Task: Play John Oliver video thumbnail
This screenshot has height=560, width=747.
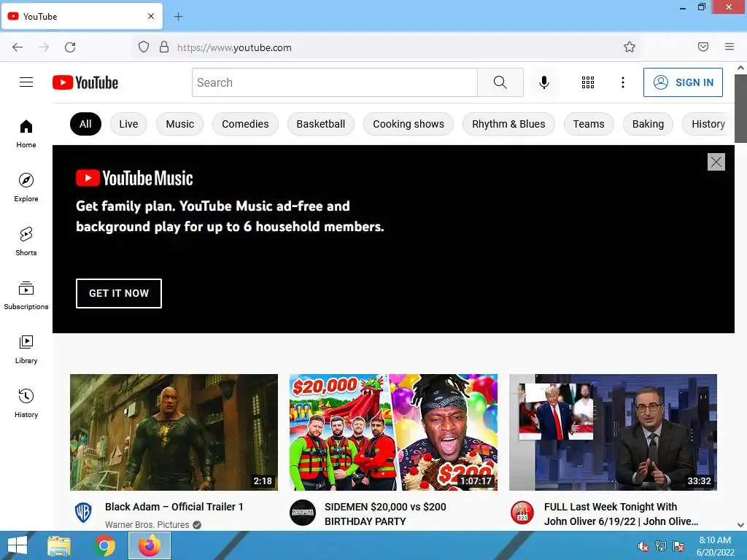Action: pyautogui.click(x=613, y=432)
